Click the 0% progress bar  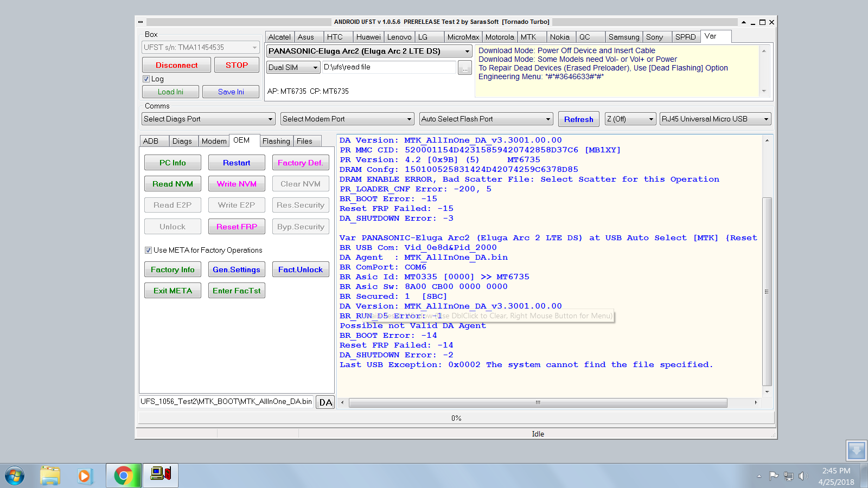tap(456, 418)
